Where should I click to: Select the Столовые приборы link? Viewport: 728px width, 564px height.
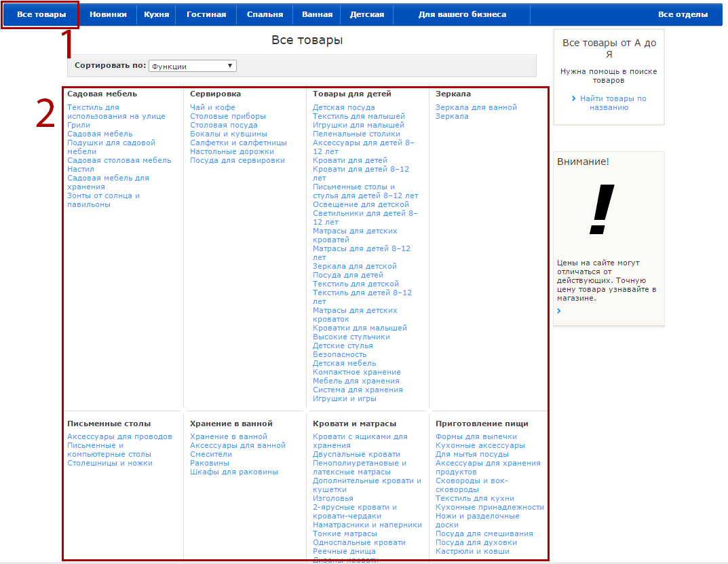coord(228,116)
